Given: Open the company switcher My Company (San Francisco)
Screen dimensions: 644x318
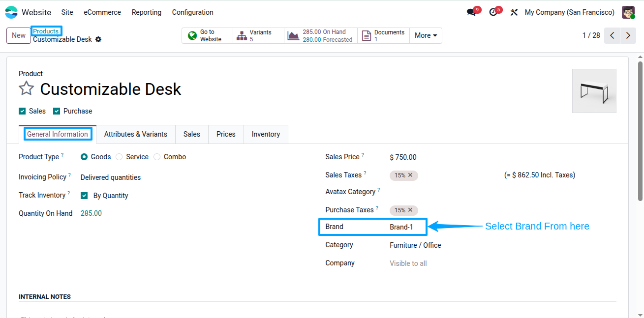Looking at the screenshot, I should (570, 12).
